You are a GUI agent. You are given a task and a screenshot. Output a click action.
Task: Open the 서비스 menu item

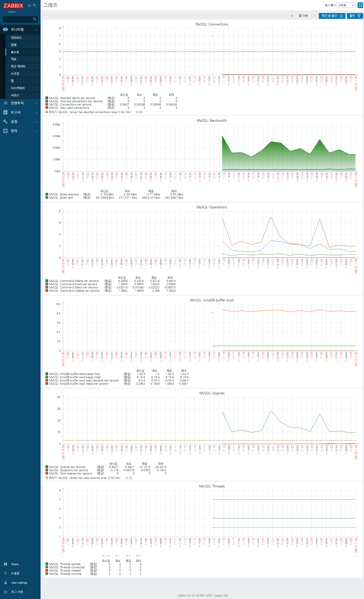tap(23, 95)
